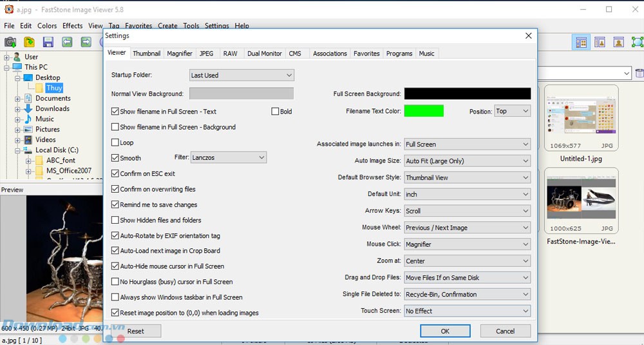The image size is (644, 345).
Task: Expand the Smooth Filter Lanczos dropdown
Action: 229,157
